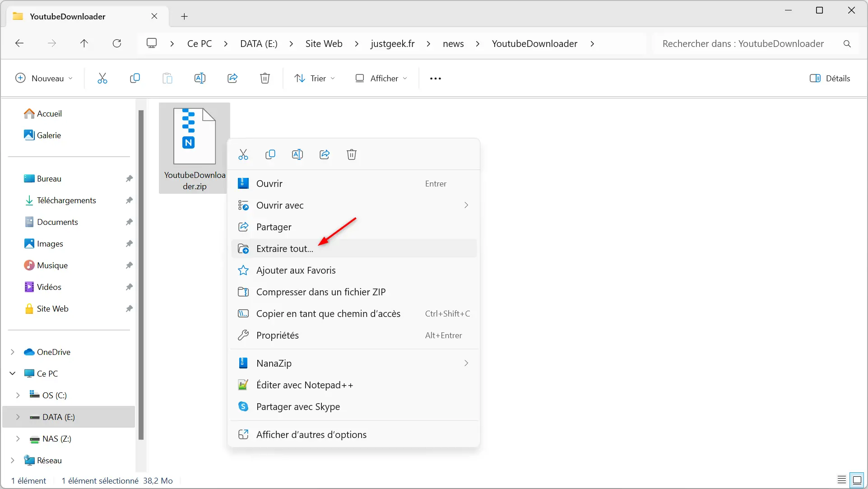This screenshot has height=489, width=868.
Task: Click DATA (E:) in the address breadcrumb
Action: [259, 44]
